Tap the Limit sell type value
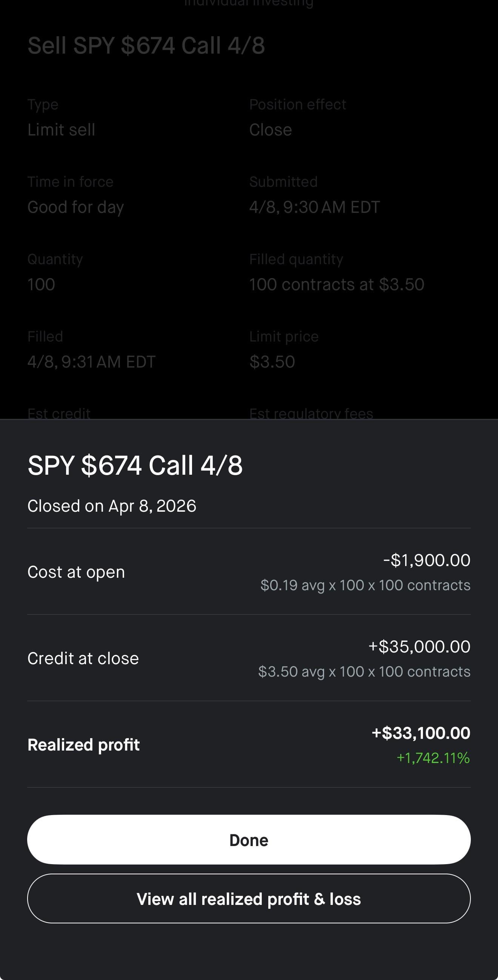This screenshot has width=498, height=980. click(61, 130)
